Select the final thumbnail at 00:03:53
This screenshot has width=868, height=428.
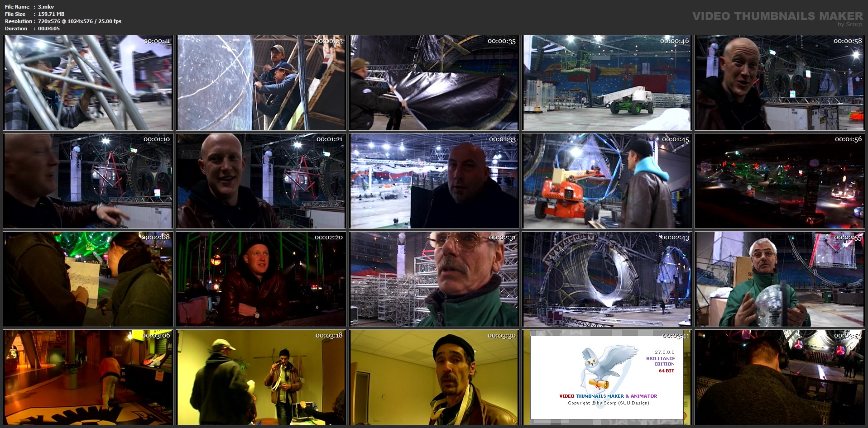(780, 377)
